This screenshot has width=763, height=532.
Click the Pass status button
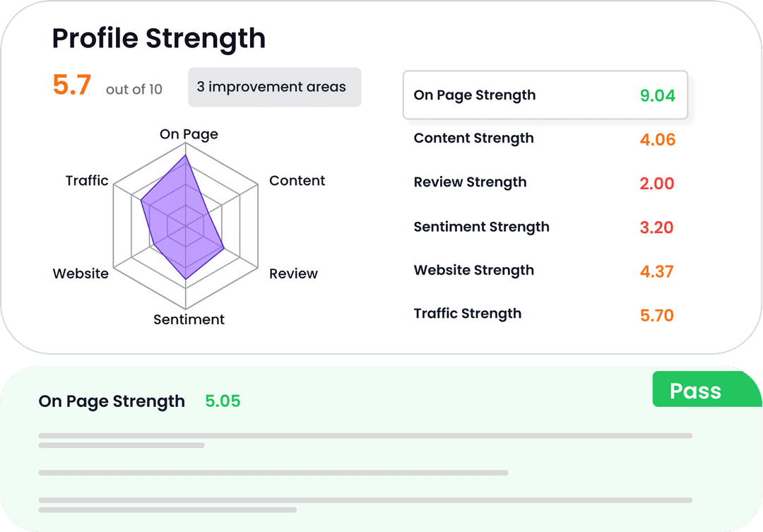pyautogui.click(x=706, y=390)
